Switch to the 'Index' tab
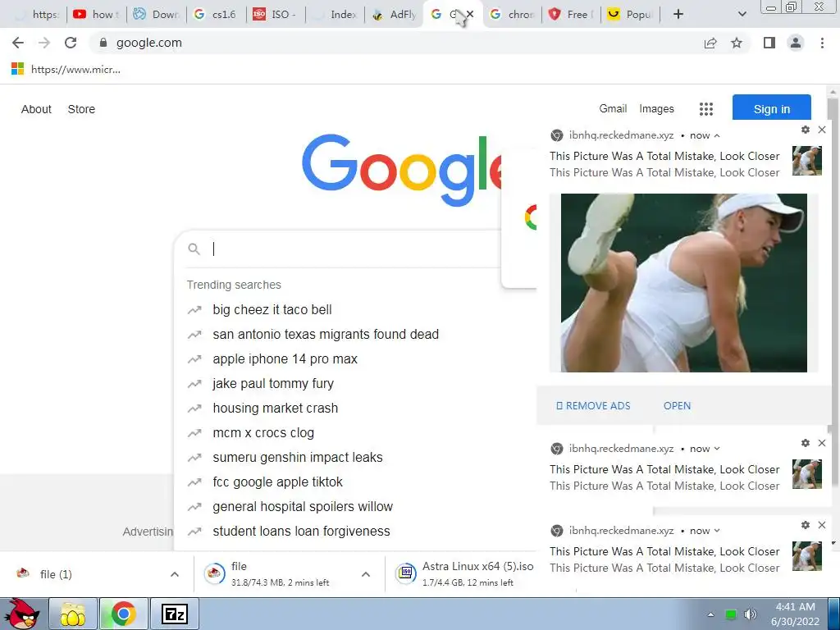The width and height of the screenshot is (840, 630). pos(336,15)
